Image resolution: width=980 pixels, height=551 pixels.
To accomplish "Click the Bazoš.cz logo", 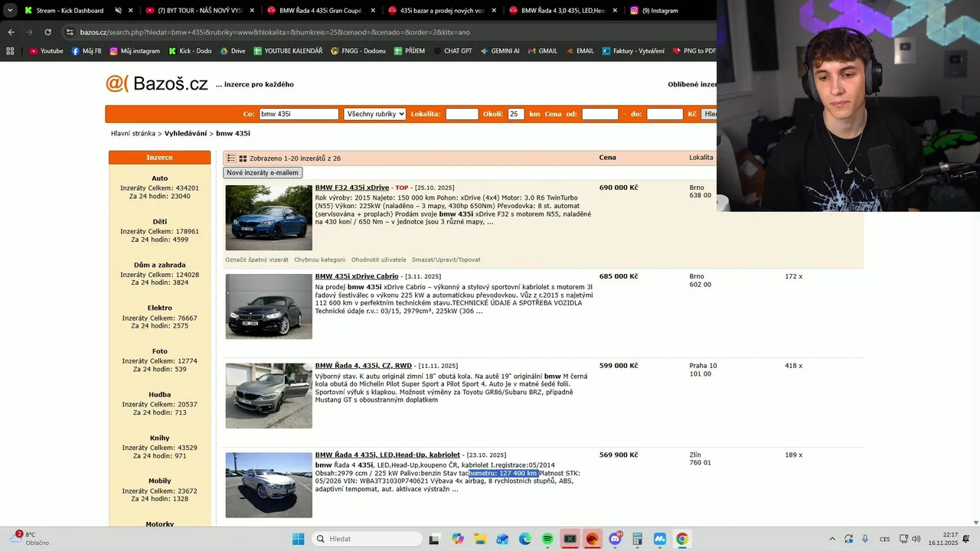I will click(157, 83).
